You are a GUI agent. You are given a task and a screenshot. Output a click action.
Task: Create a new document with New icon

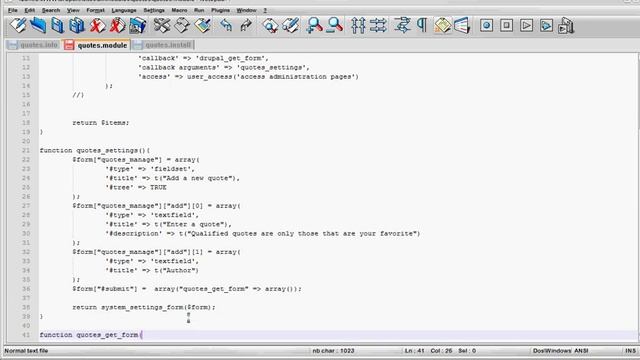(x=18, y=26)
